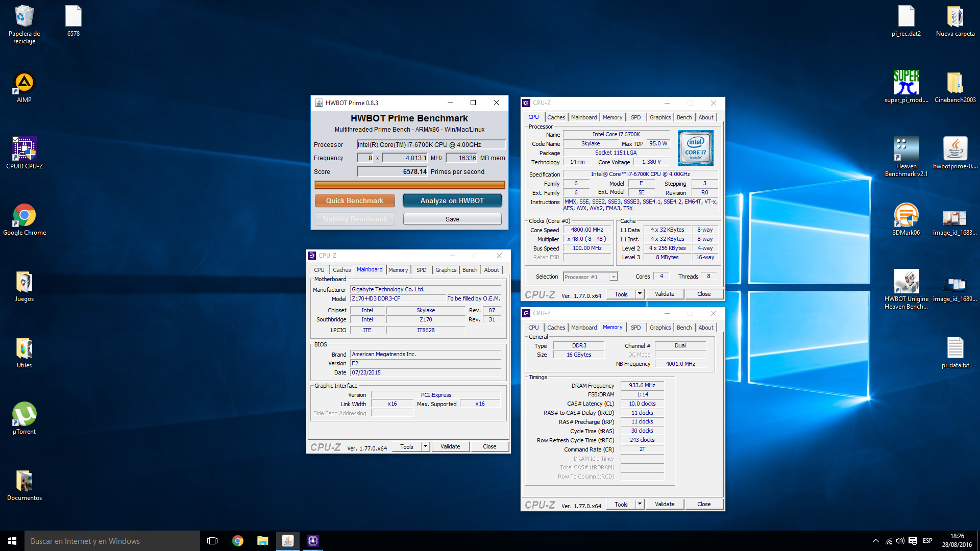Click the Quick Benchmark button
Screen dimensions: 980x551
[x=355, y=201]
